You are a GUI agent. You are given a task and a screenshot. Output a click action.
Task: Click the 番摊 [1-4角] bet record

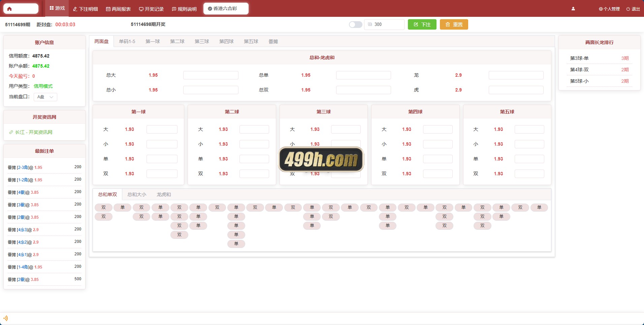44,267
